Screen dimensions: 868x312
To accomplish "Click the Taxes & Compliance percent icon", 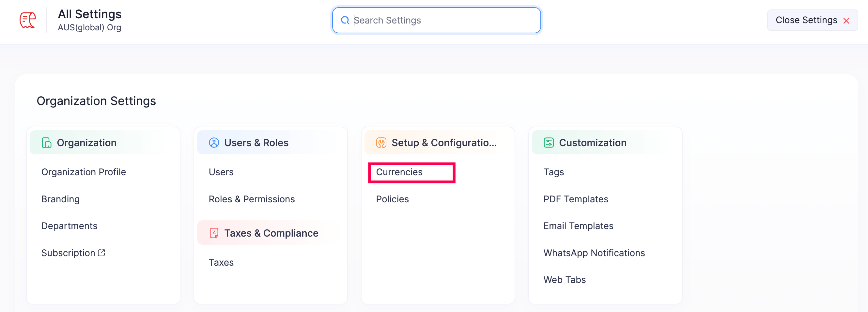I will click(x=214, y=233).
